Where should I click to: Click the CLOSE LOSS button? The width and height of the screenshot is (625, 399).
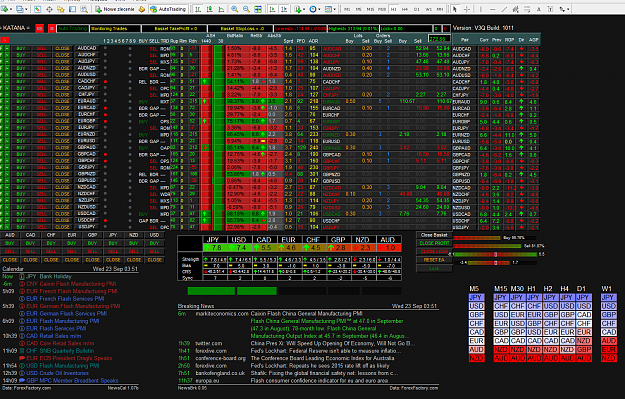point(434,252)
